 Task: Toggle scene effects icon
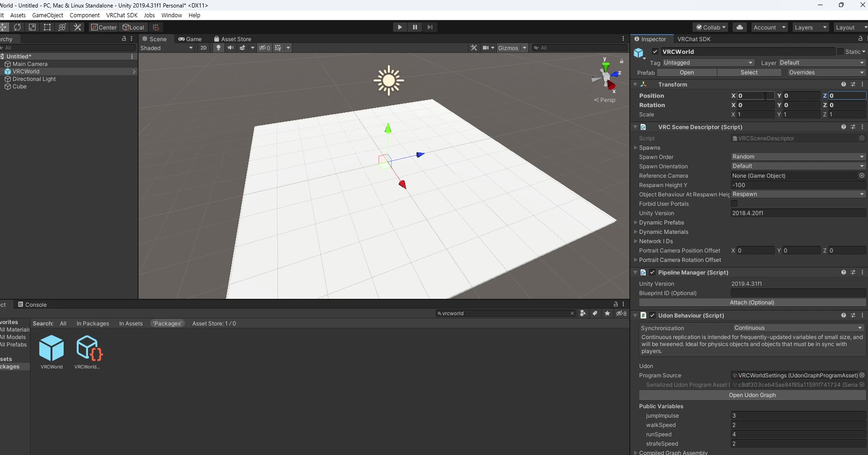[x=242, y=48]
